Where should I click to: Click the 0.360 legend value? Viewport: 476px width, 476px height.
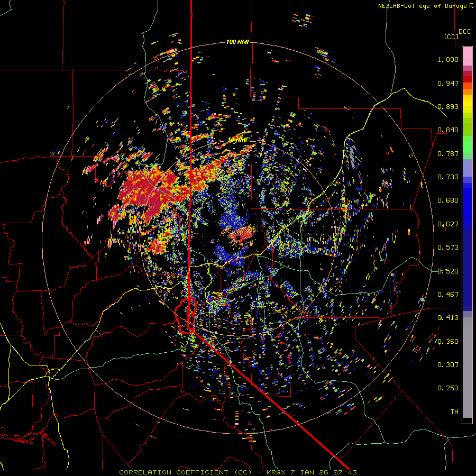coord(448,342)
